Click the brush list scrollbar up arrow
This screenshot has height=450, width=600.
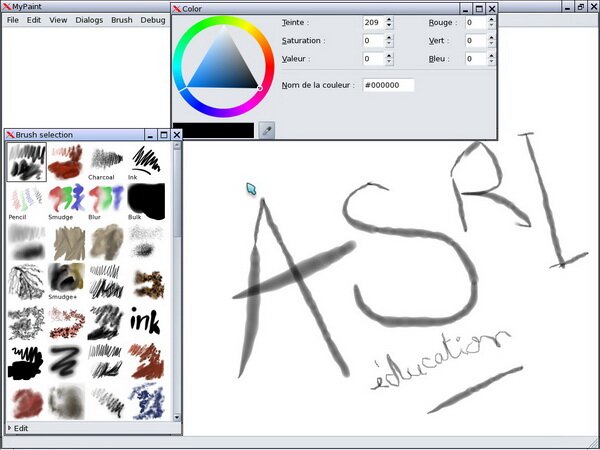[x=176, y=145]
